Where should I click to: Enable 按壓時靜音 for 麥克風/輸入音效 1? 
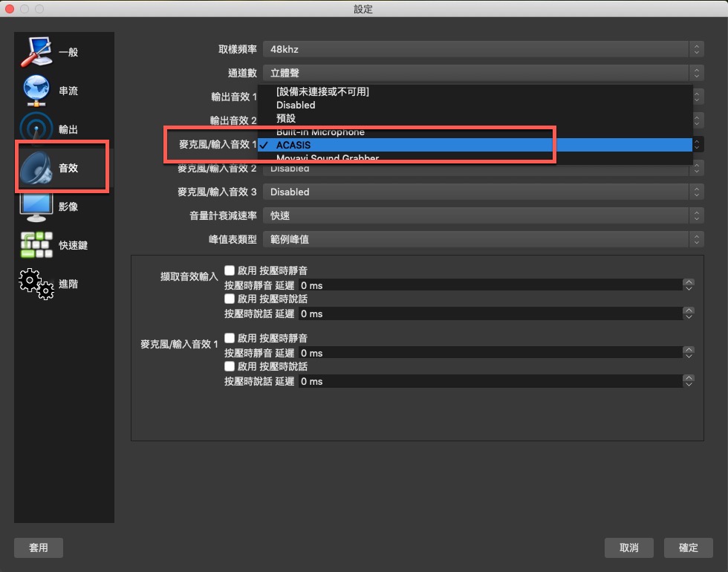coord(230,337)
